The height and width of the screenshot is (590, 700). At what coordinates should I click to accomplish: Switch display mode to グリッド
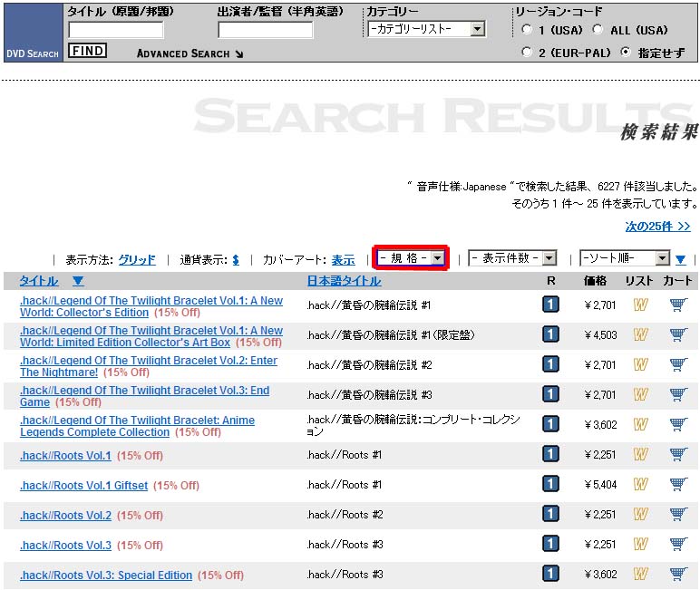(137, 260)
